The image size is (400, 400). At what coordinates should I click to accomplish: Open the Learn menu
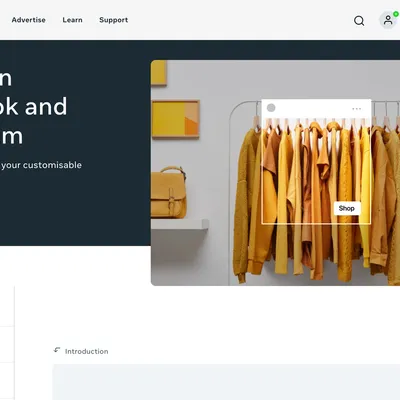[72, 20]
